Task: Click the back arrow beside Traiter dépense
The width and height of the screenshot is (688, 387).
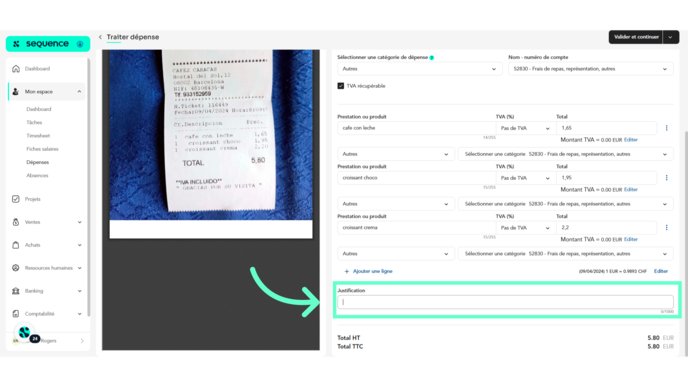Action: pos(100,37)
